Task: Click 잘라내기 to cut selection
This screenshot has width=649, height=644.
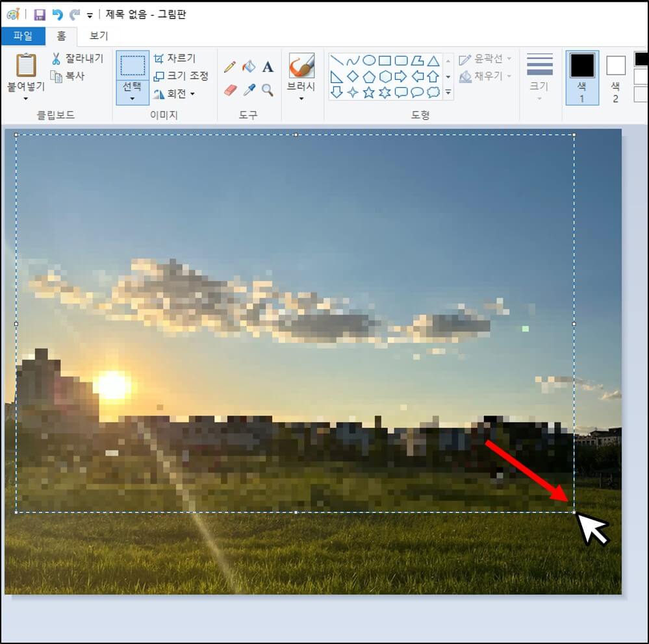Action: click(77, 58)
